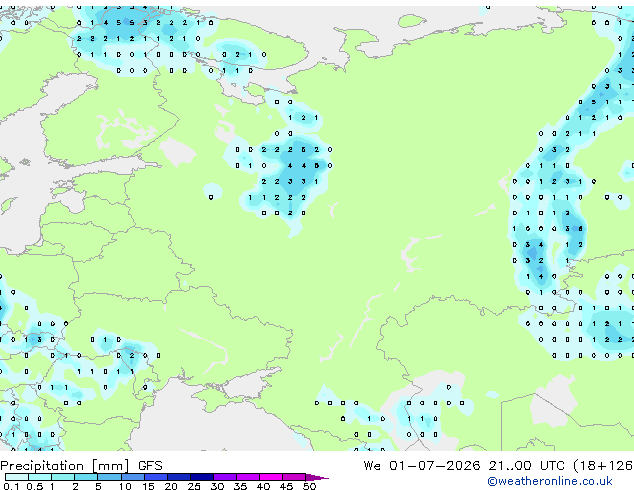Pick the 15–20 mm legend color swatch
The width and height of the screenshot is (634, 490).
[155, 477]
